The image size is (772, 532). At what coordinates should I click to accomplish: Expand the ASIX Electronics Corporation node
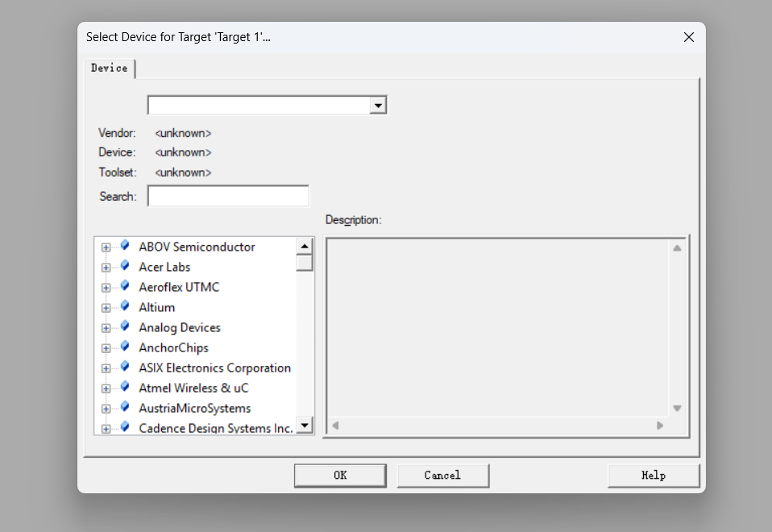[x=106, y=368]
